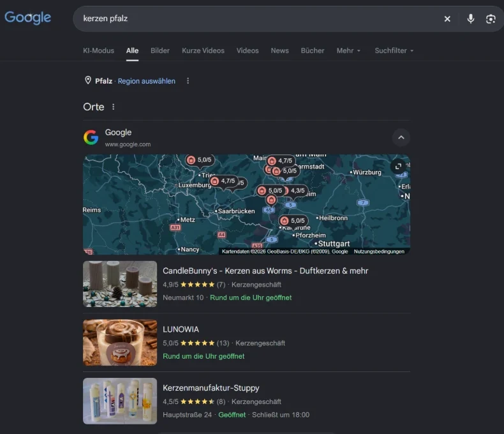Open the LUNOWIA listing title
This screenshot has width=504, height=434.
coord(181,329)
